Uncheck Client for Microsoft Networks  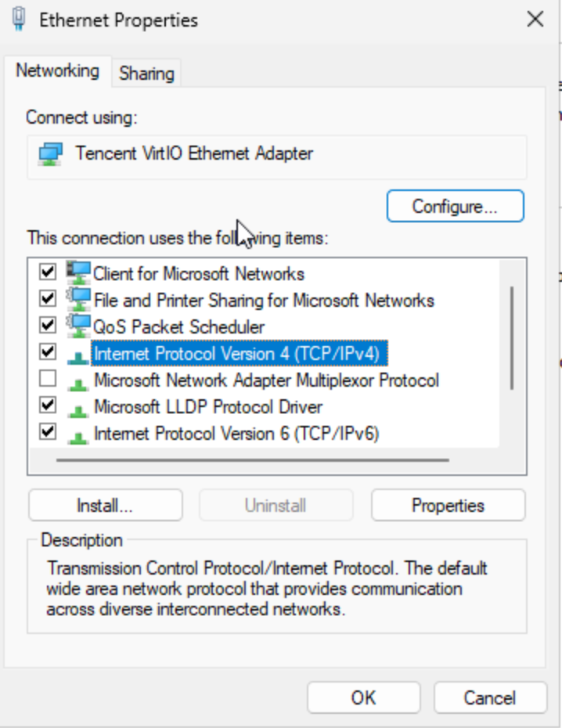pos(49,272)
